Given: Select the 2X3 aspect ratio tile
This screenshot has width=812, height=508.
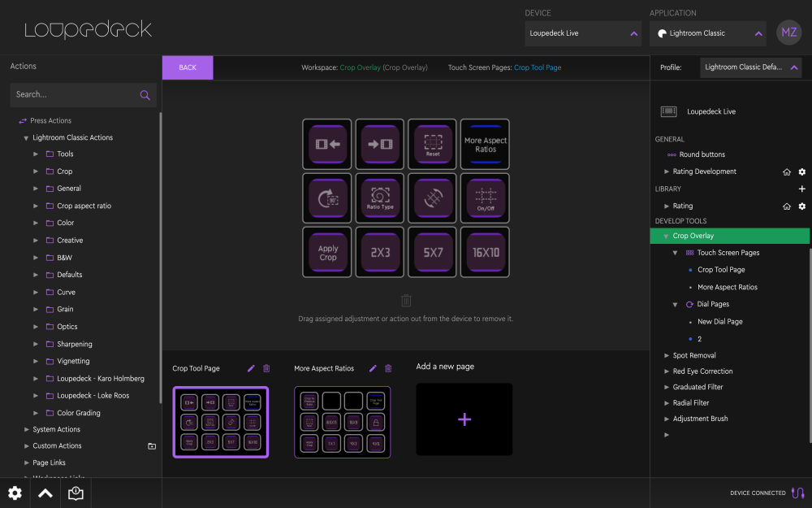Looking at the screenshot, I should point(379,252).
